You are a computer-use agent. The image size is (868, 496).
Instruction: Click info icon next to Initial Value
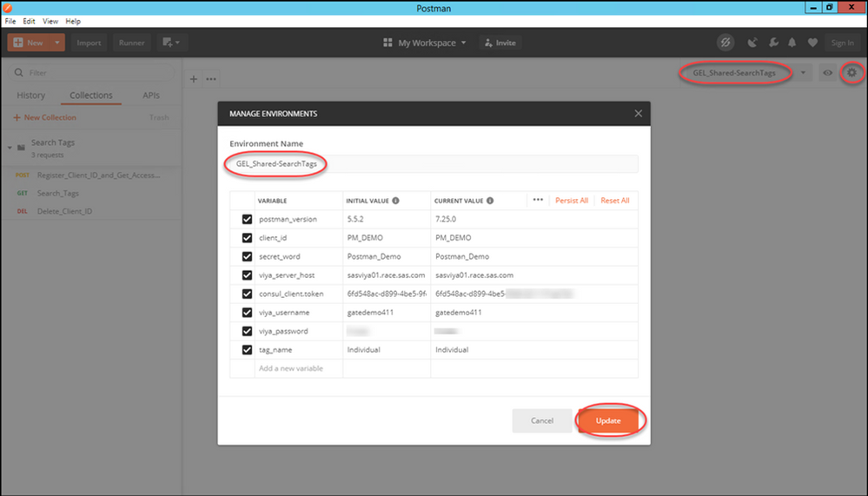[x=396, y=201]
